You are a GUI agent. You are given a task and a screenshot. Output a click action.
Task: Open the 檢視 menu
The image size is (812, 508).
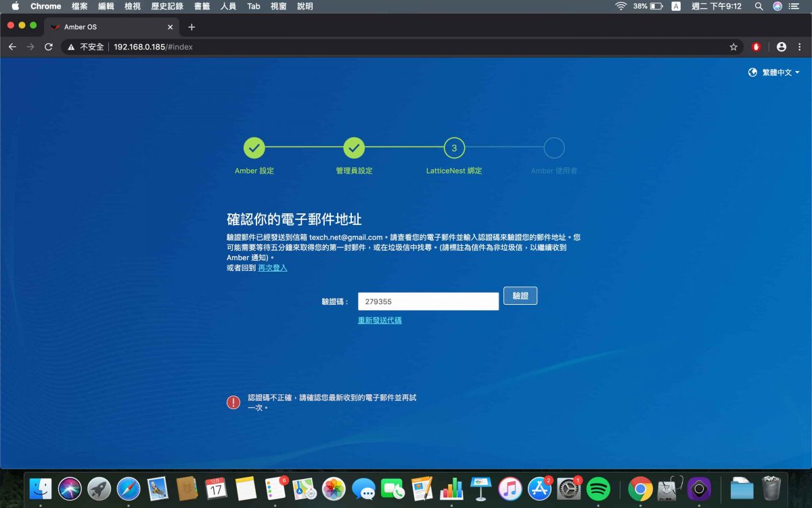133,6
